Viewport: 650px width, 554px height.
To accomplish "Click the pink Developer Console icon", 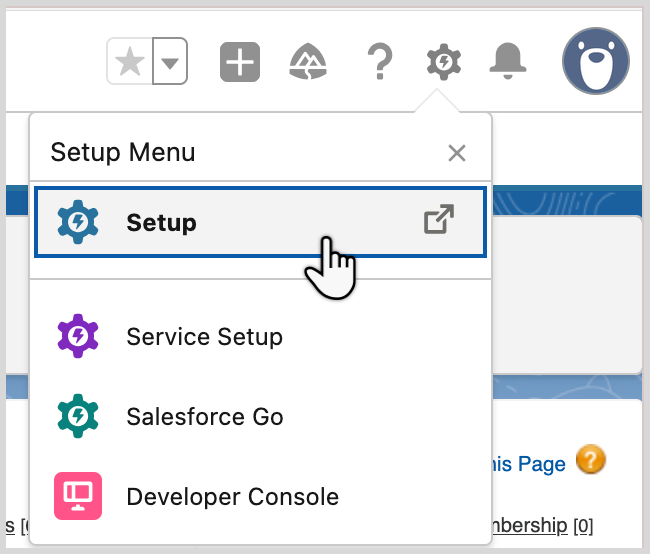I will pos(78,496).
